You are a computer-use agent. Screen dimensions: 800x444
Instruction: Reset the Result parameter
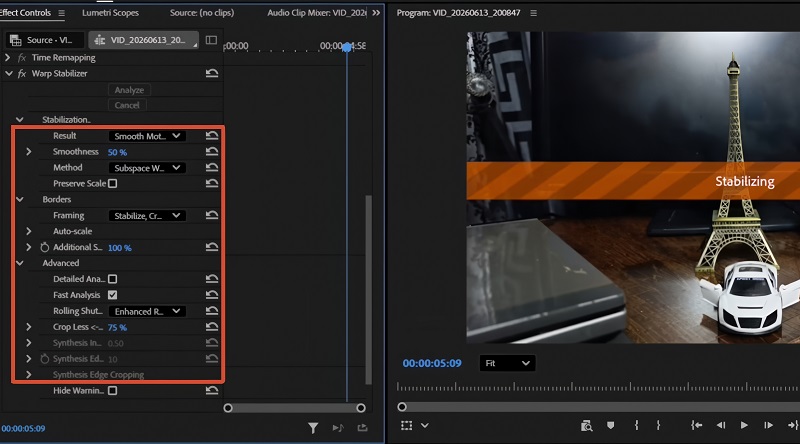point(212,136)
